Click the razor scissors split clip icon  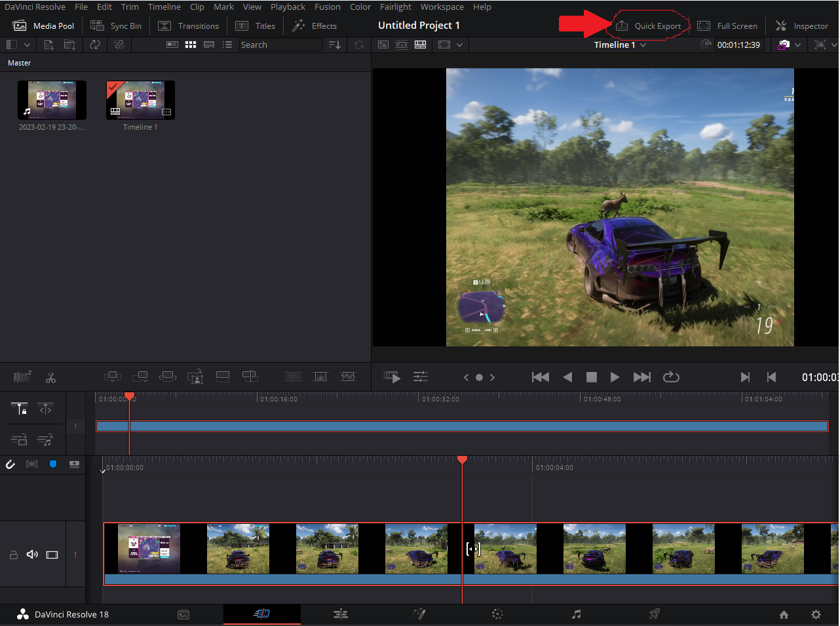(50, 378)
